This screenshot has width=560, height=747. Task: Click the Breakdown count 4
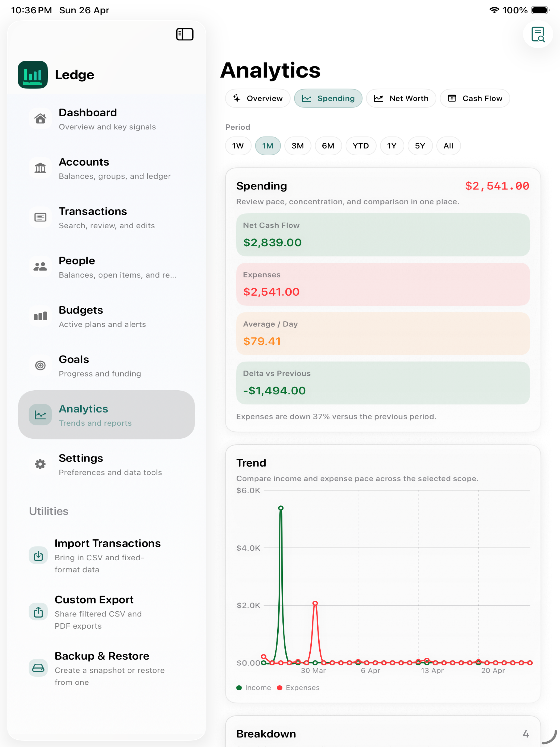pyautogui.click(x=526, y=733)
